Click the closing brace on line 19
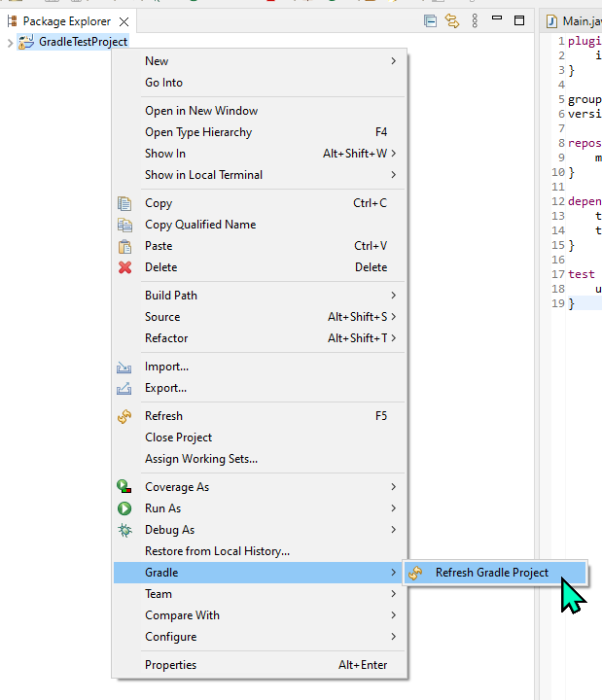 (571, 303)
